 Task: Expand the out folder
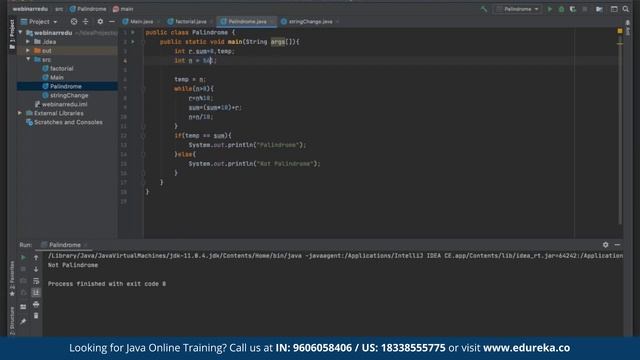[28, 51]
